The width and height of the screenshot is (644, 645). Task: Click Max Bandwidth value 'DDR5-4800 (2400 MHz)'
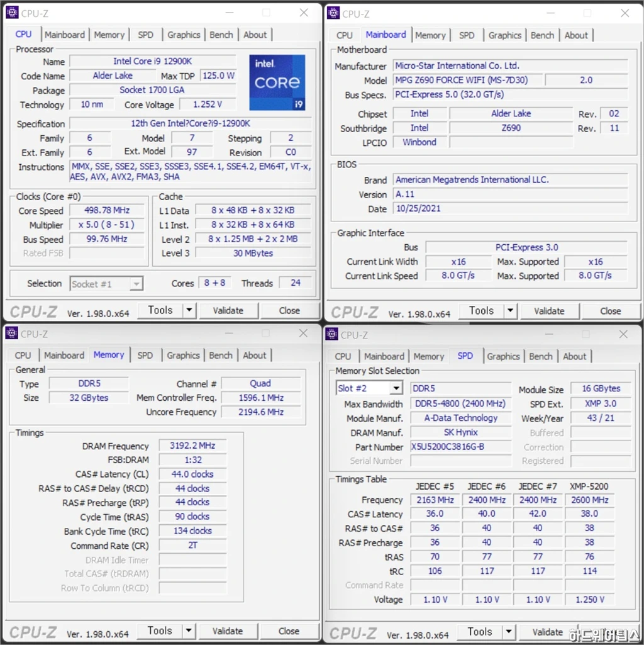[460, 403]
